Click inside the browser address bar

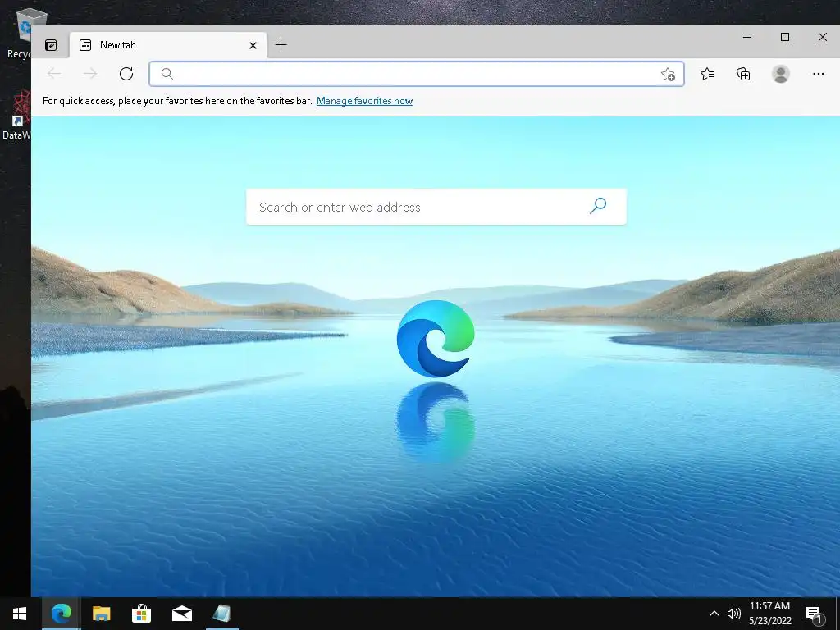[x=416, y=74]
